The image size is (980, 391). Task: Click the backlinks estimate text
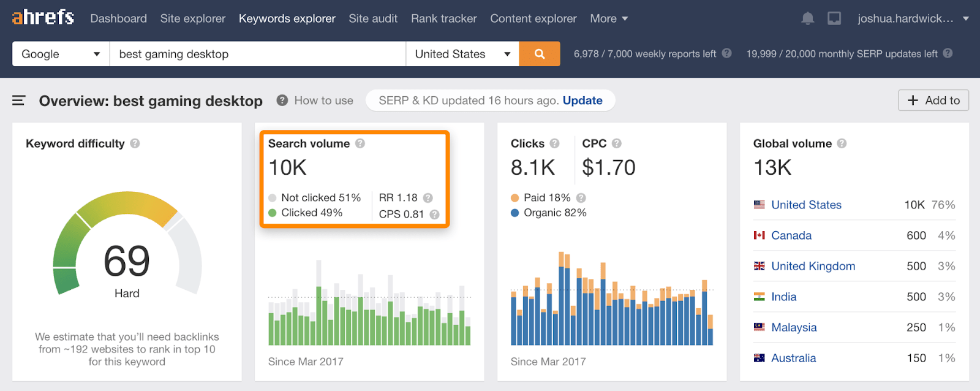tap(127, 349)
